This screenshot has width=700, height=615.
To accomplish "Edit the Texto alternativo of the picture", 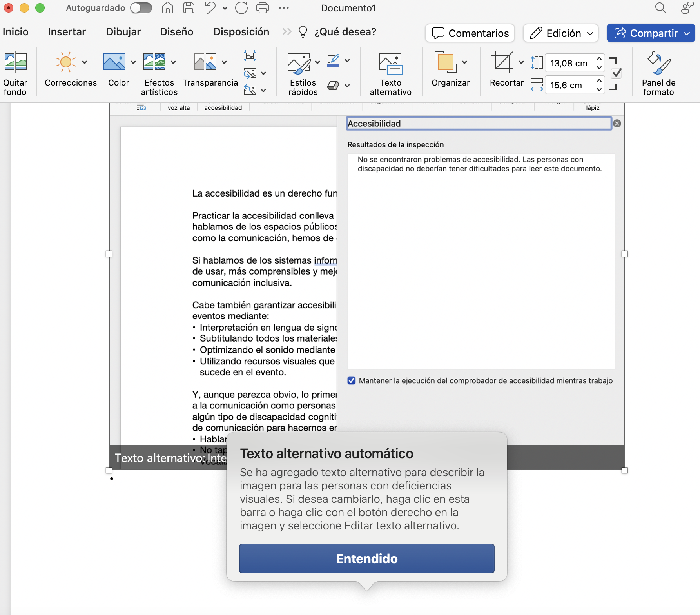I will point(390,73).
